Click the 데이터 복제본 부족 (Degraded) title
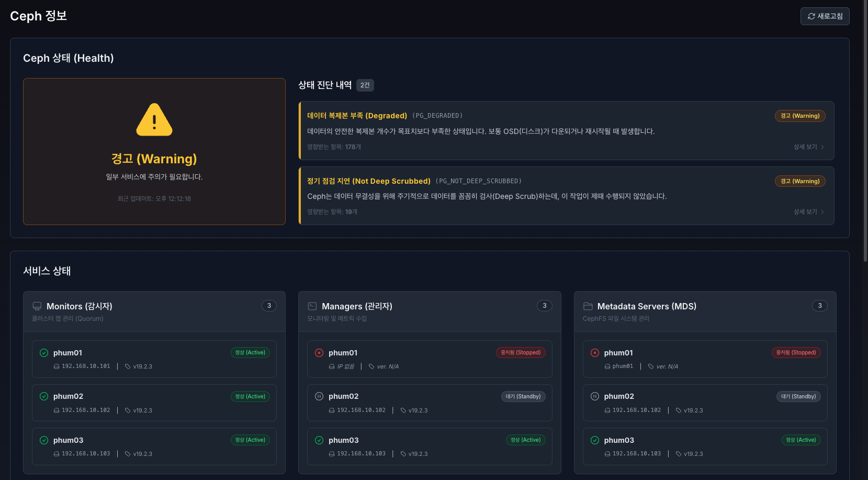Image resolution: width=868 pixels, height=480 pixels. pos(357,116)
